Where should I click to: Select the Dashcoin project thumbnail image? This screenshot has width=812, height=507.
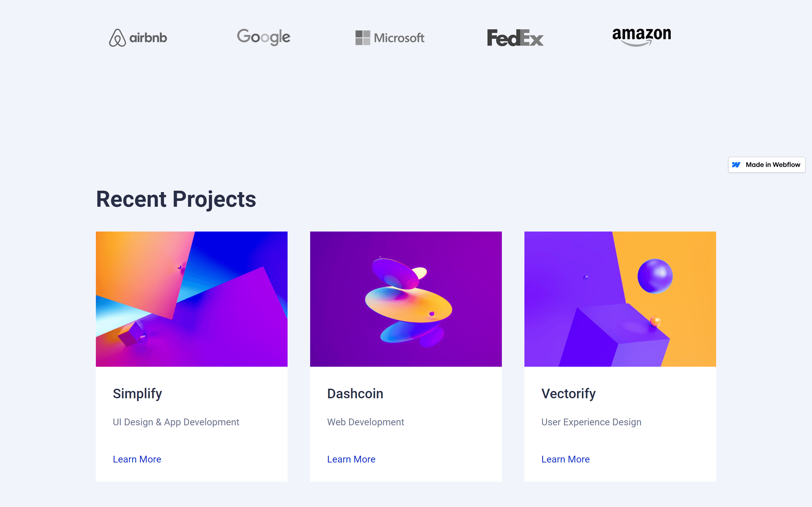[x=406, y=299]
